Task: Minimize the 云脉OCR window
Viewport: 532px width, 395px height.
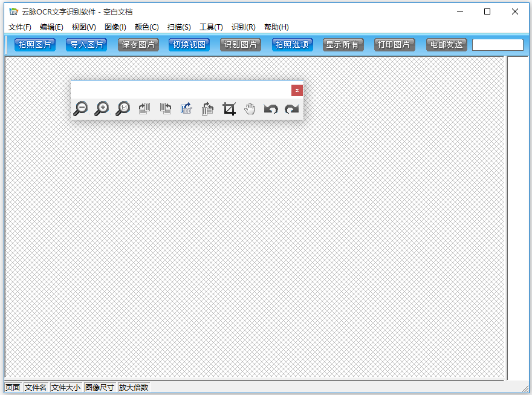Action: pos(460,11)
